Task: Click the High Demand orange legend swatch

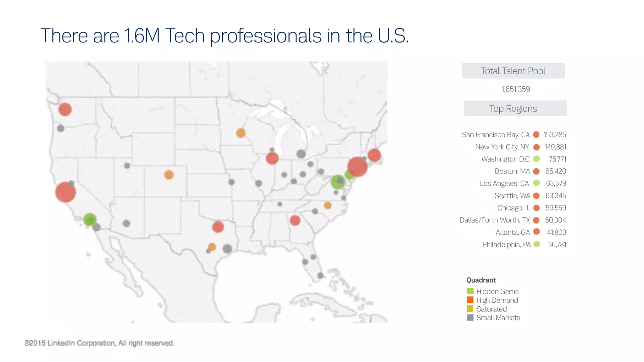Action: tap(470, 300)
